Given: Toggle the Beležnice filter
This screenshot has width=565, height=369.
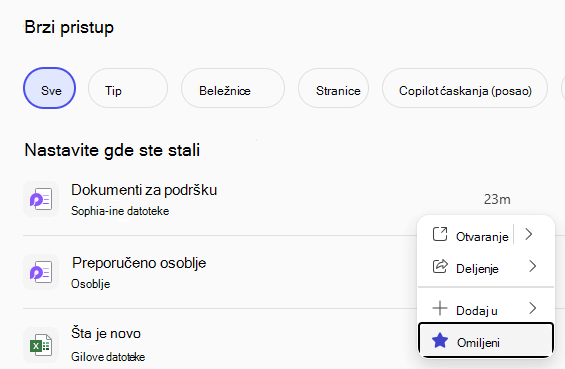Looking at the screenshot, I should [x=233, y=88].
